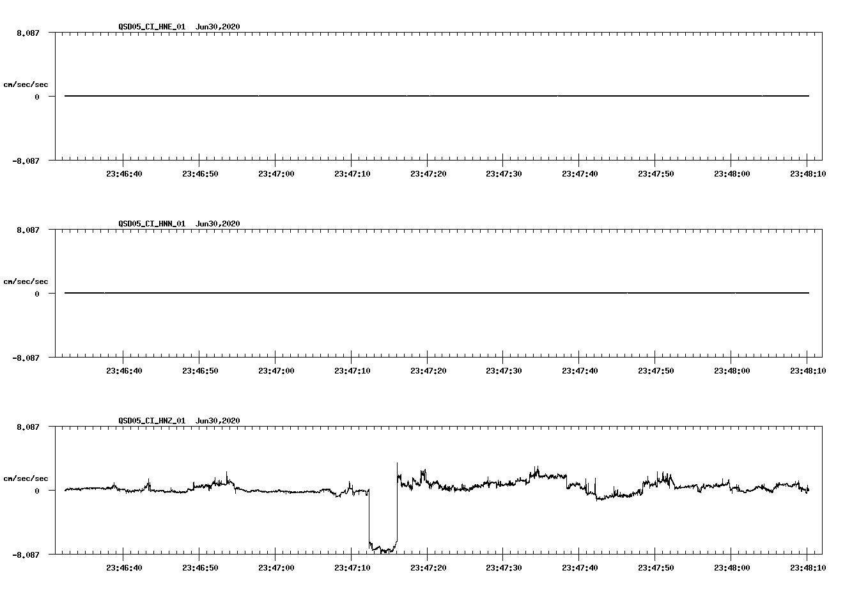Select the 23:48:10 tick label under HNN plot
The image size is (868, 591).
tap(808, 370)
